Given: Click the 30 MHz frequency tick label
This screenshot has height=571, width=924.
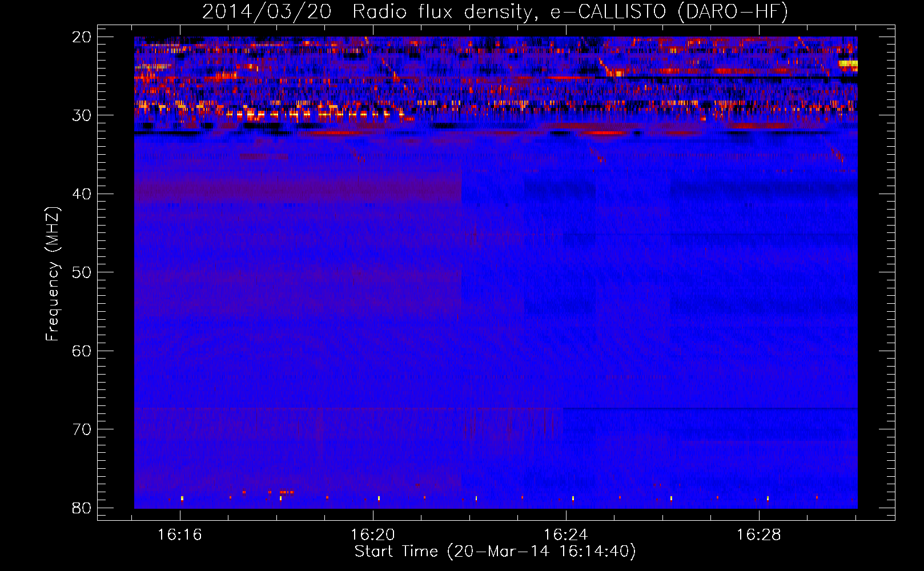Looking at the screenshot, I should (82, 115).
